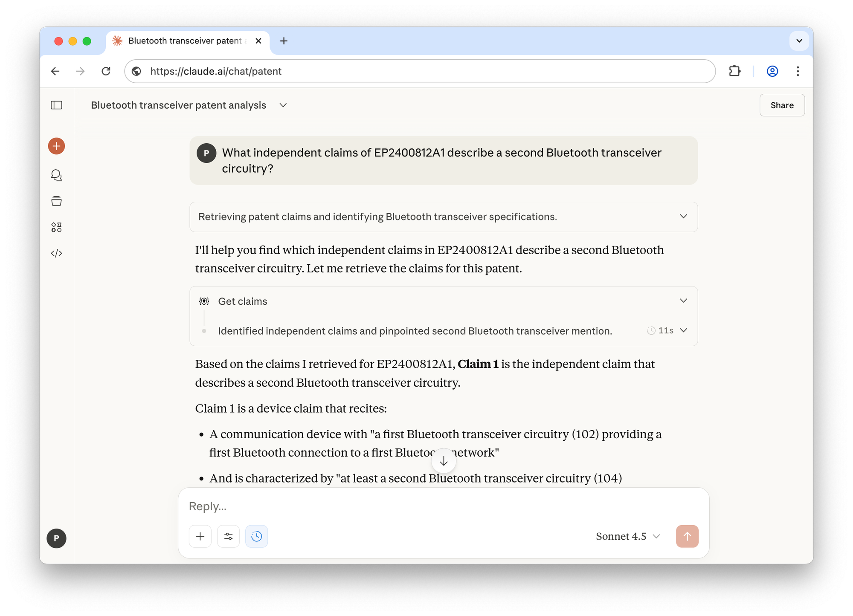Open a new browser tab

click(284, 41)
